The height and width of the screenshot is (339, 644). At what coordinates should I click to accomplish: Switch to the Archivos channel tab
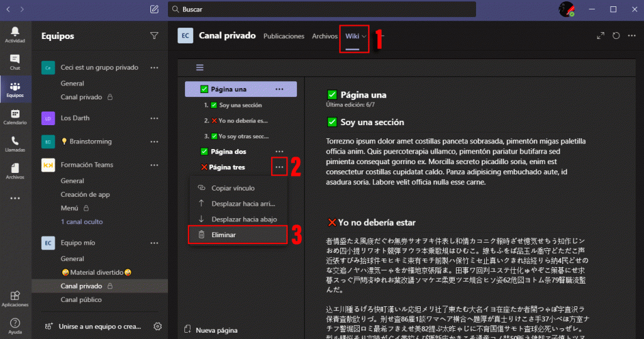tap(325, 36)
